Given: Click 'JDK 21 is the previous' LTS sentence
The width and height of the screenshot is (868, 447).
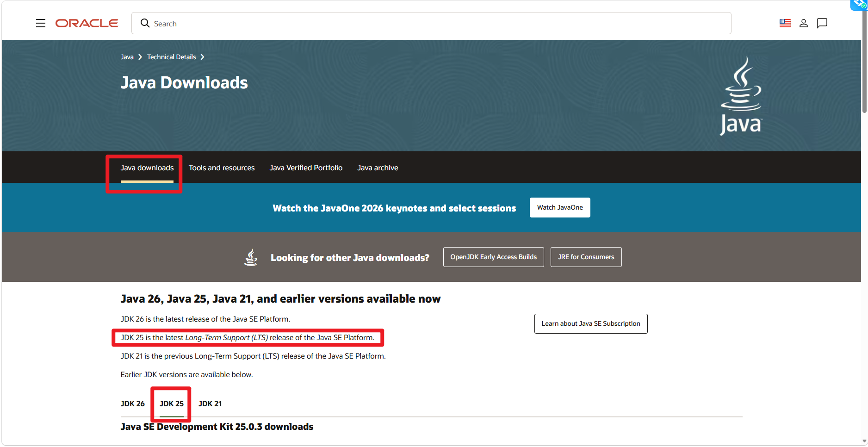Looking at the screenshot, I should [253, 356].
